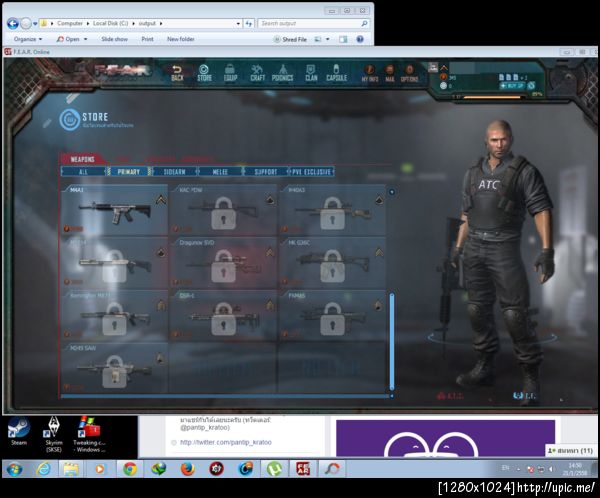
Task: Expand the Open button's arrow
Action: coord(85,39)
